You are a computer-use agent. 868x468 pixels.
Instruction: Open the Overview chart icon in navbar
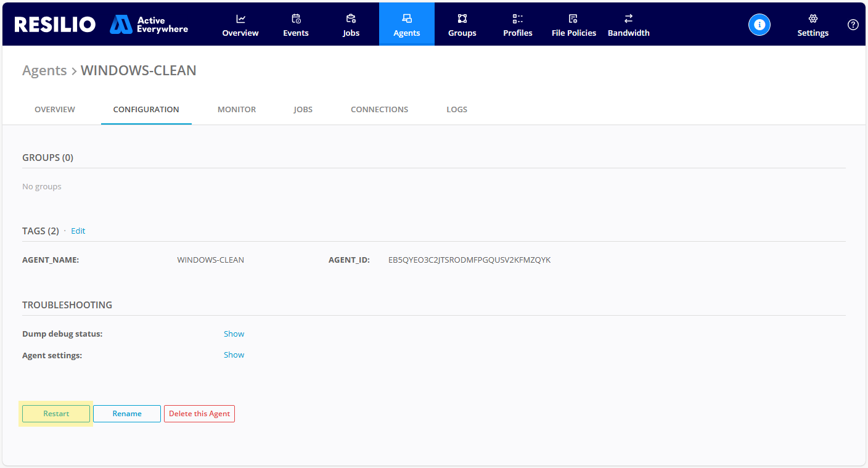pyautogui.click(x=240, y=18)
